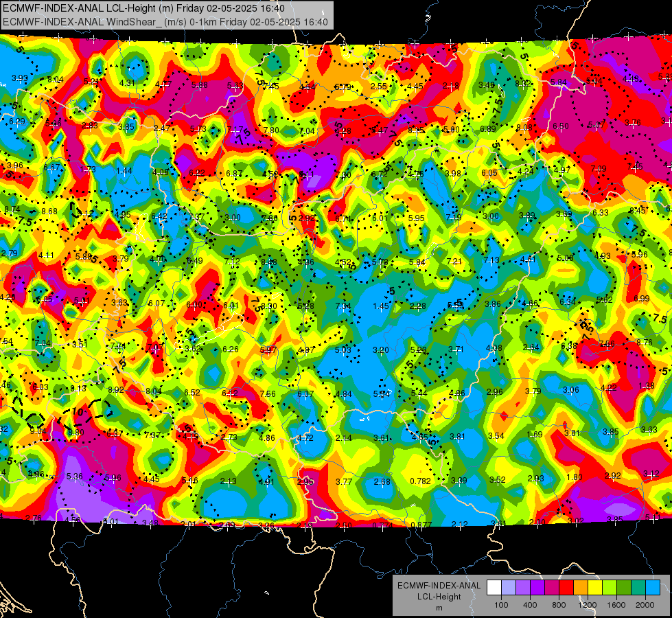Click the wind shear value 1.69

pos(535,434)
